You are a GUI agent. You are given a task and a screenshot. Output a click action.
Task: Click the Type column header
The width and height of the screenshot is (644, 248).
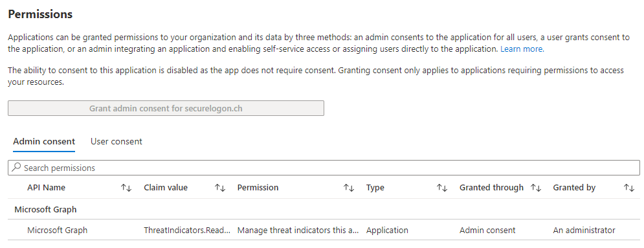[x=375, y=188]
